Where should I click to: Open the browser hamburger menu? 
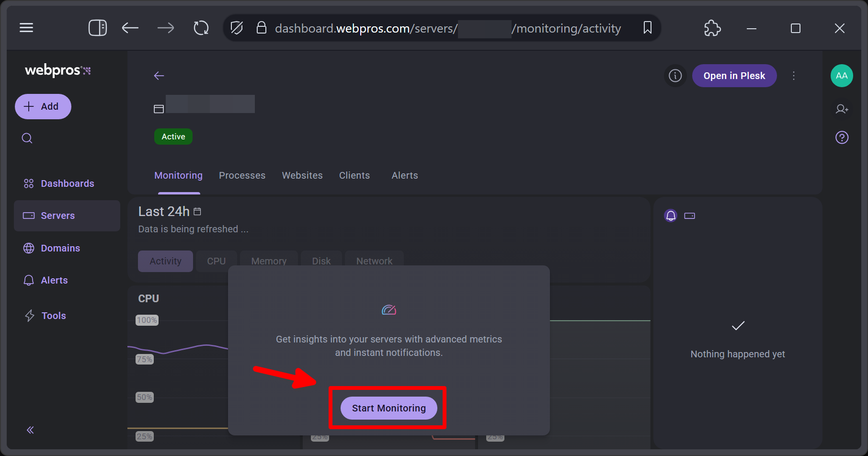[26, 28]
